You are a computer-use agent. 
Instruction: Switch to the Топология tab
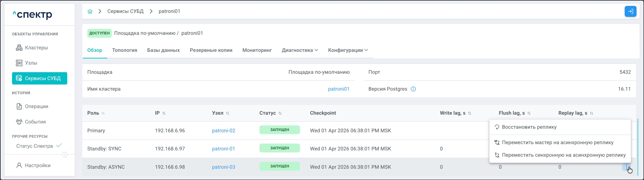point(125,50)
